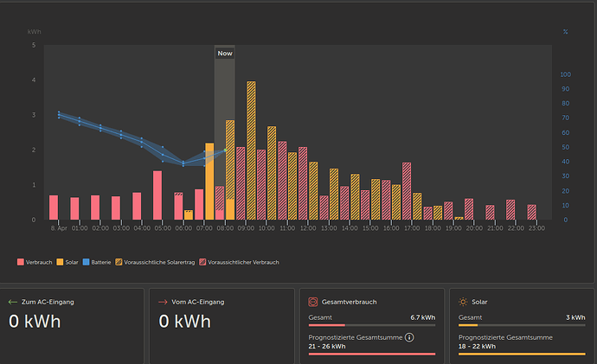Click the 8. Apr date axis label
597x364 pixels.
59,228
